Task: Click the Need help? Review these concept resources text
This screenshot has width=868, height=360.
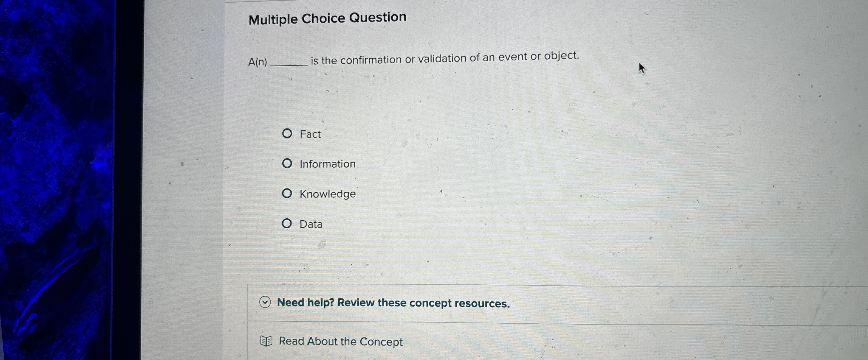Action: pyautogui.click(x=392, y=303)
